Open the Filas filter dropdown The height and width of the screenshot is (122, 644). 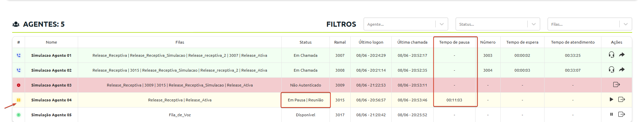590,24
